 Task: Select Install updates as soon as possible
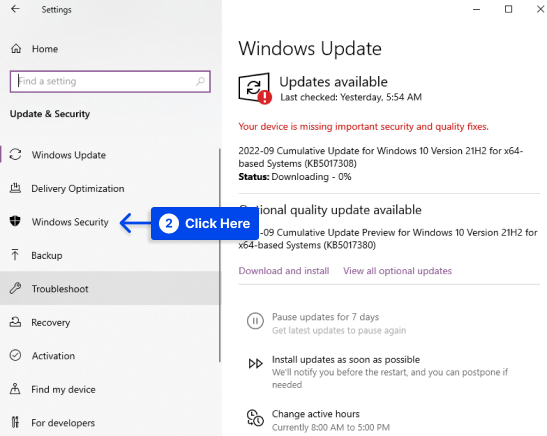click(x=346, y=360)
